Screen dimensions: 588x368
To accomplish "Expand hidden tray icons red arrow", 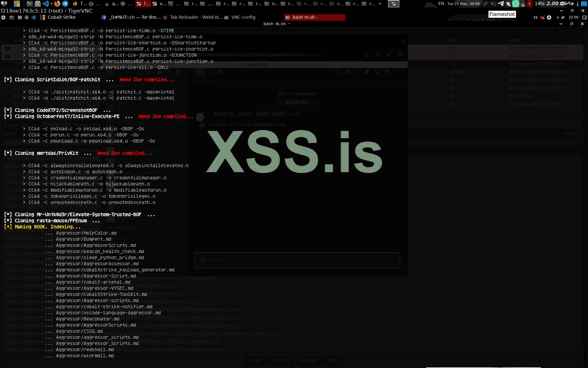I will [530, 4].
